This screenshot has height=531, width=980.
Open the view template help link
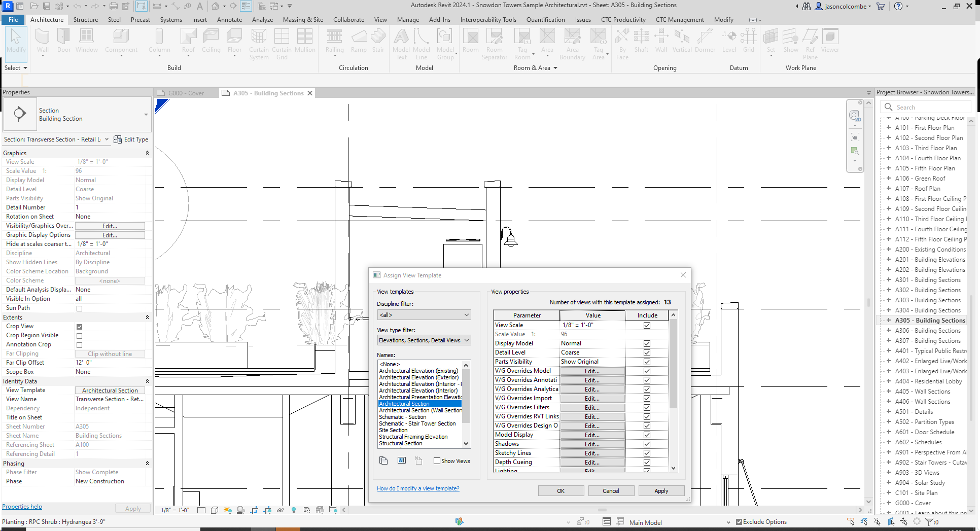coord(418,488)
